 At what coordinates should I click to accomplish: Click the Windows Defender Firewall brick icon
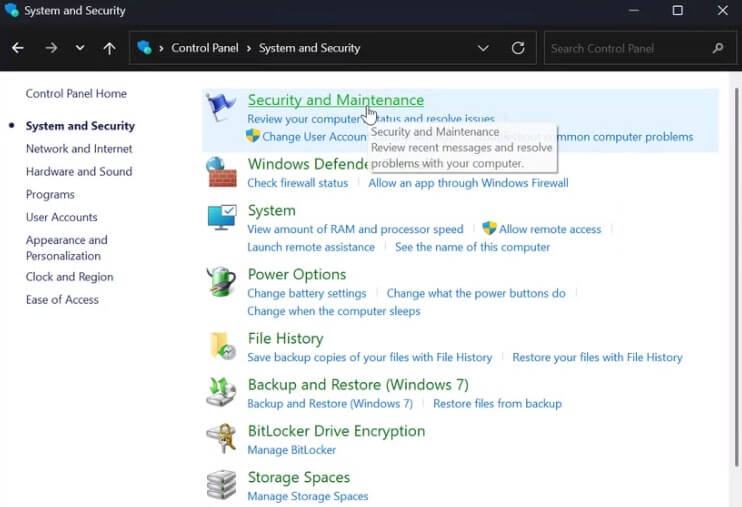click(221, 172)
